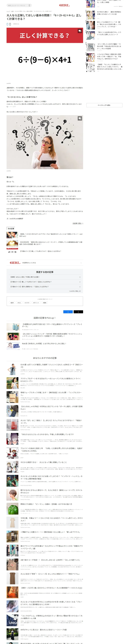
Task: Open next article 【2024年8月】12星座別 8月の恋愛運
Action: coord(51,243)
